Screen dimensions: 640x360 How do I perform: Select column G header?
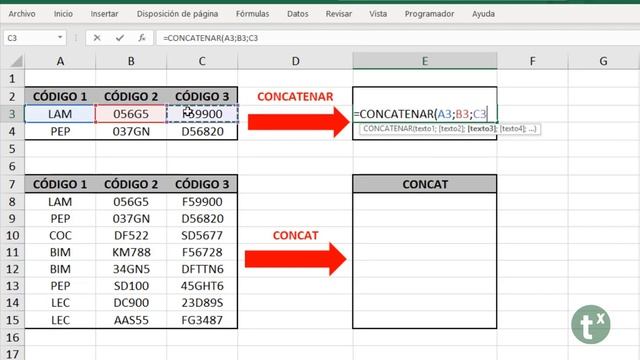point(603,61)
